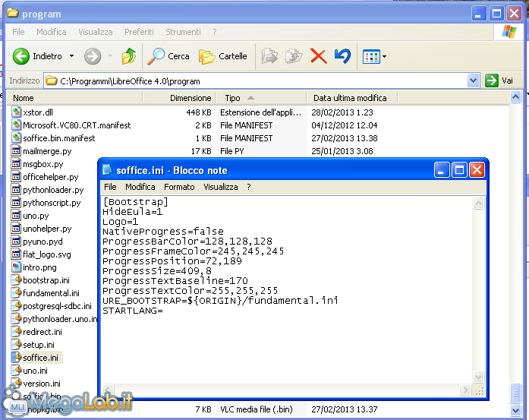Select fundamental.ini file icon

(x=16, y=292)
